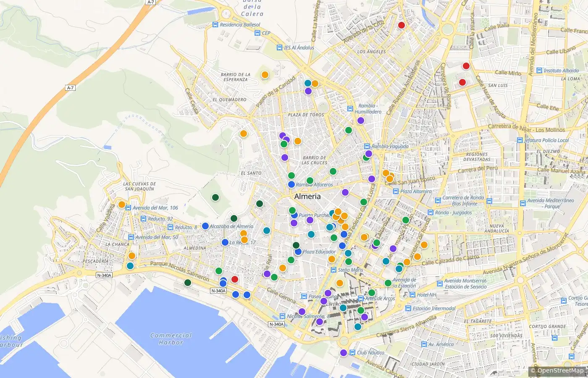Viewport: 588px width, 378px height.
Task: Select the Instituto Albaida bus stop icon
Action: [539, 71]
